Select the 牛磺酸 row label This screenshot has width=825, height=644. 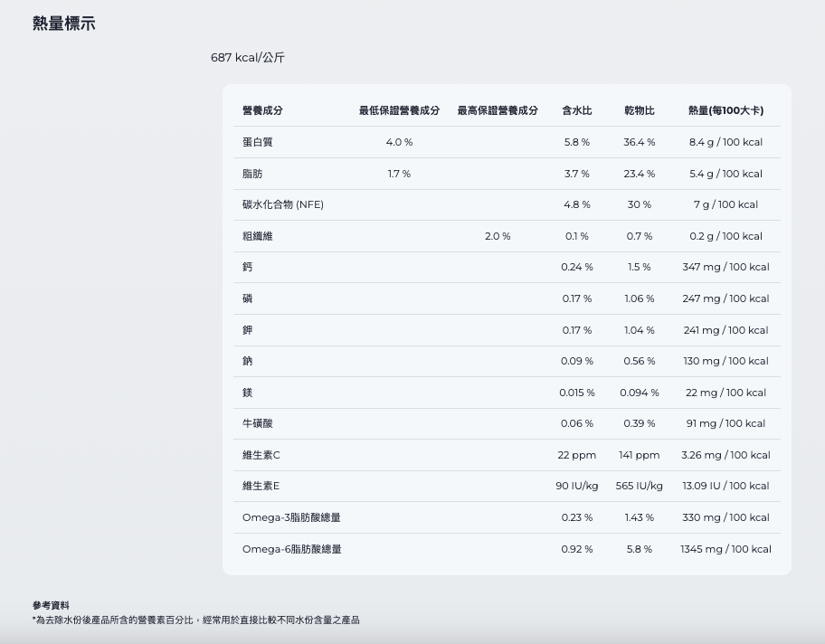(x=257, y=423)
